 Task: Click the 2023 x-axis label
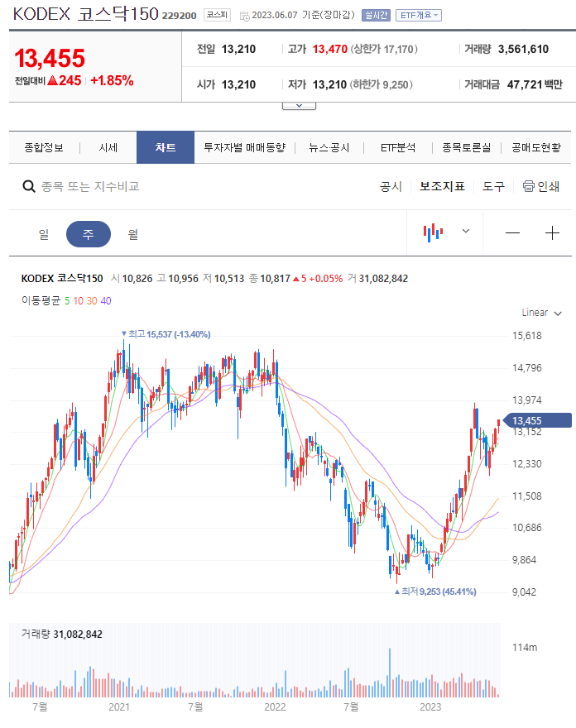pyautogui.click(x=430, y=707)
